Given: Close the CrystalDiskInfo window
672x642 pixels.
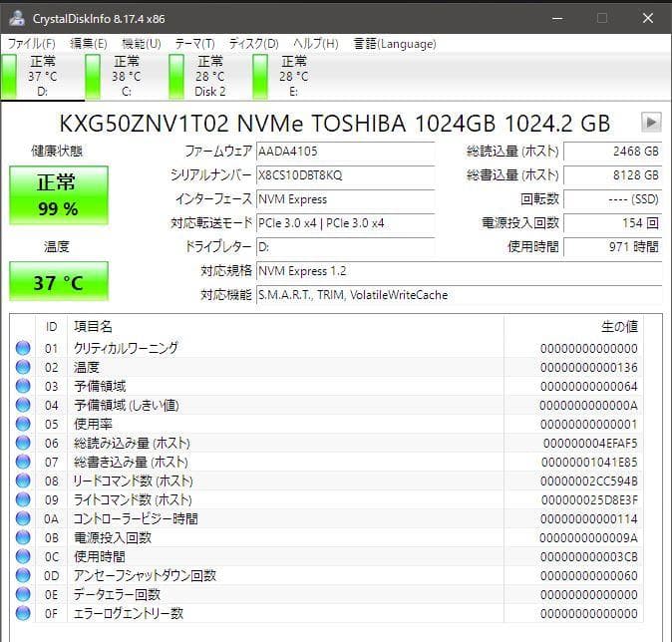Looking at the screenshot, I should pyautogui.click(x=647, y=18).
